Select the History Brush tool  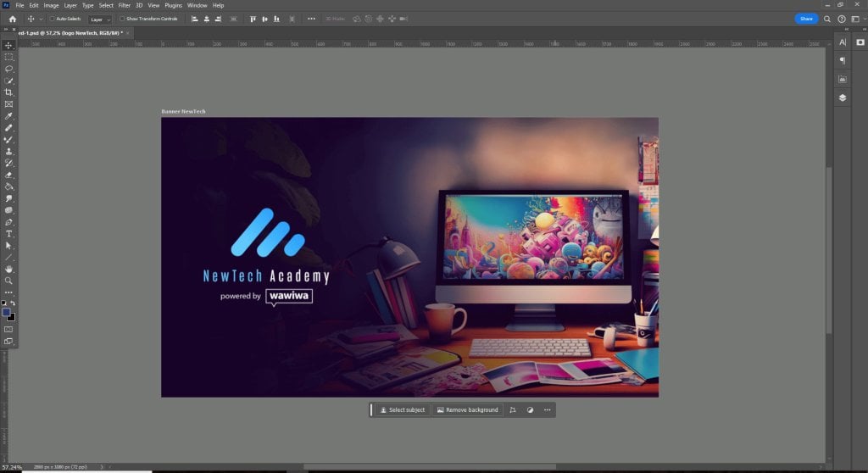(x=8, y=163)
